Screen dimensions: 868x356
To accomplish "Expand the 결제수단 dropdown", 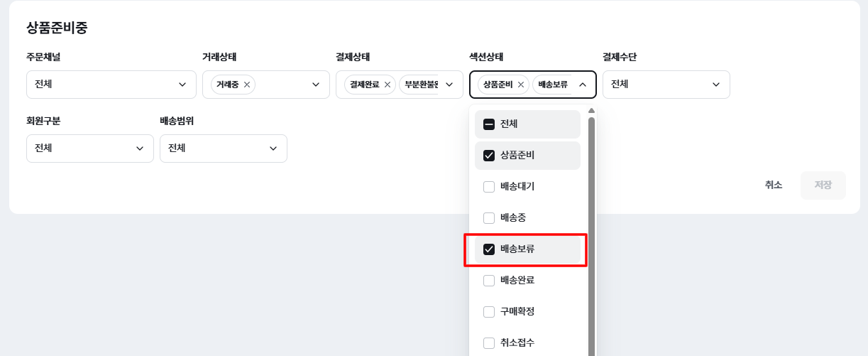I will [x=666, y=85].
